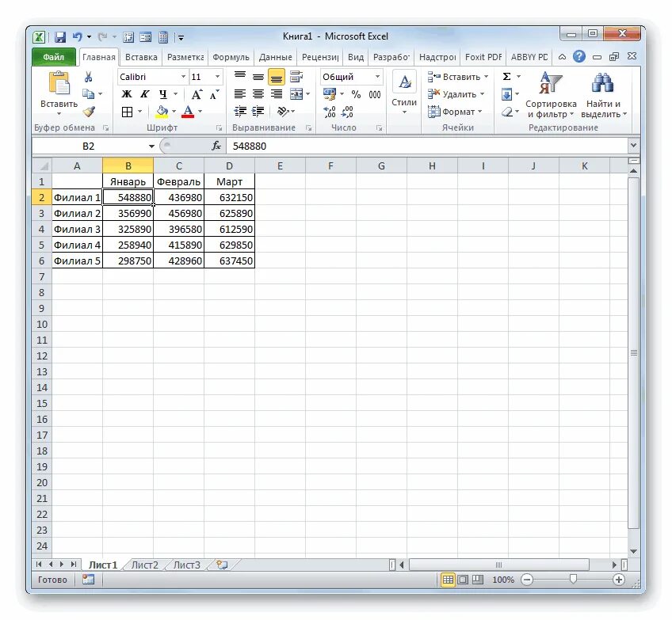Viewport: 672px width, 620px height.
Task: Zoom out with the minus button
Action: (x=527, y=580)
